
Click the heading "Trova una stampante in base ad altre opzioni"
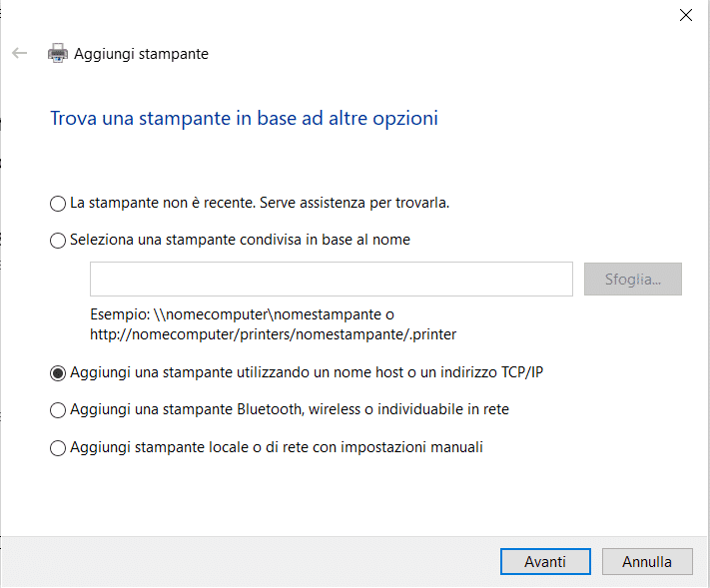click(244, 119)
